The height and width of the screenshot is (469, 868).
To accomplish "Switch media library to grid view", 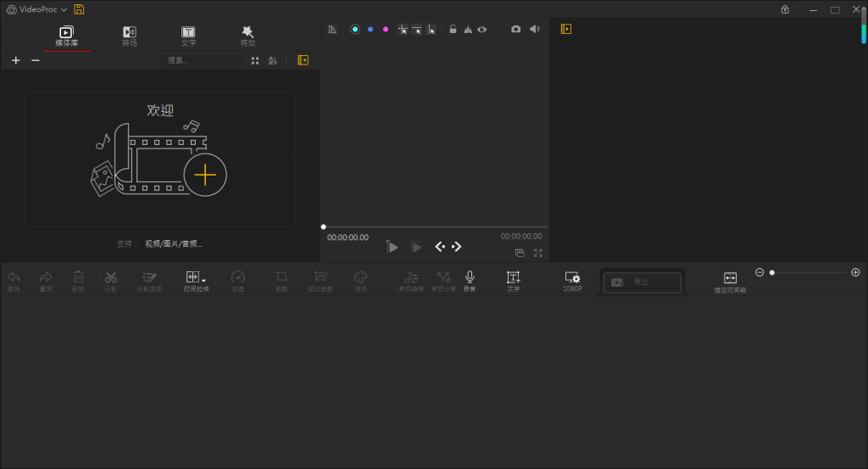I will pyautogui.click(x=255, y=60).
